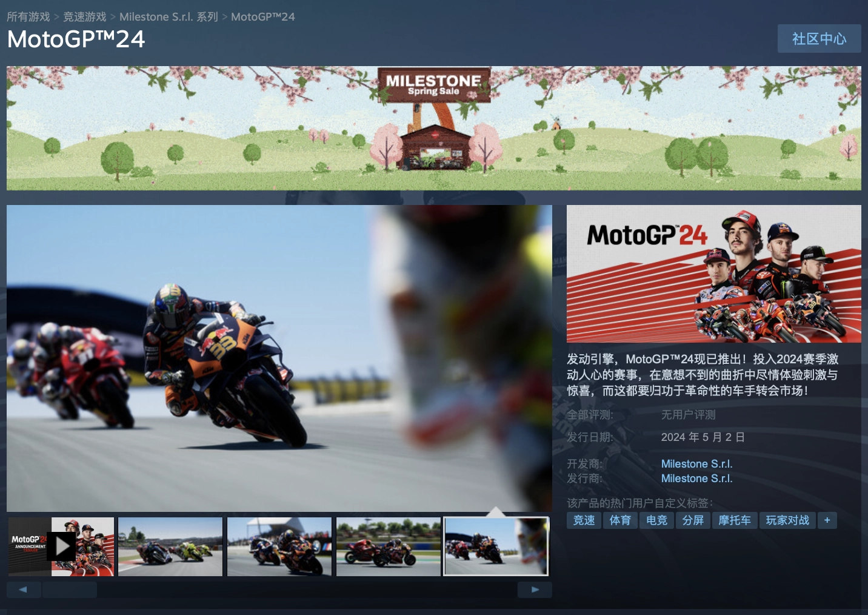This screenshot has height=615, width=868.
Task: Select the 分屏 tag
Action: click(x=693, y=520)
